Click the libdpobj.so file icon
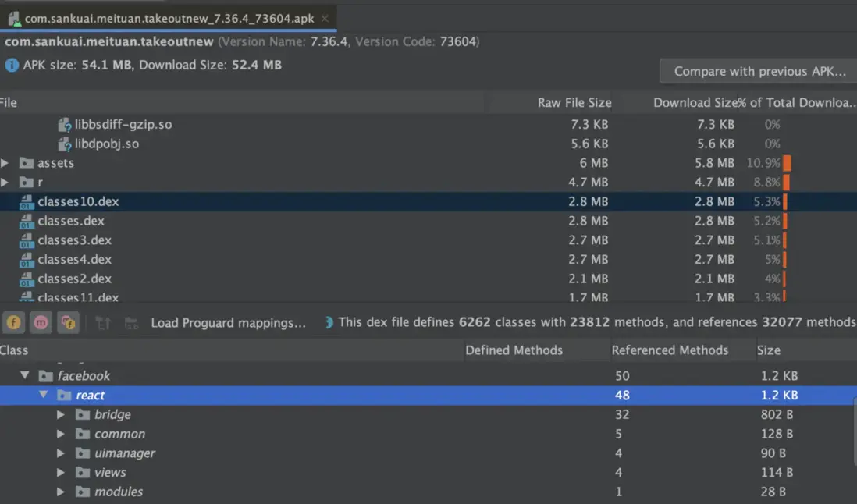This screenshot has height=504, width=857. (65, 144)
